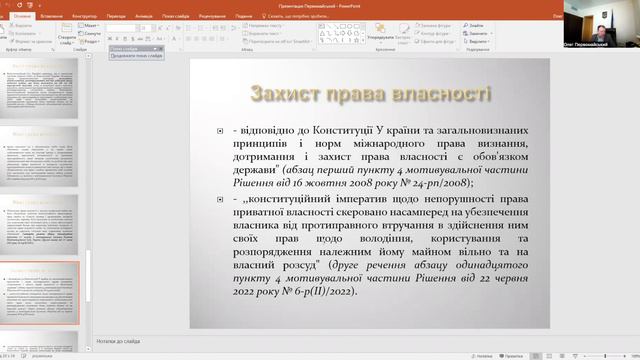Click the Tell Me search box with lightbulb
This screenshot has height=360, width=640.
[x=296, y=16]
